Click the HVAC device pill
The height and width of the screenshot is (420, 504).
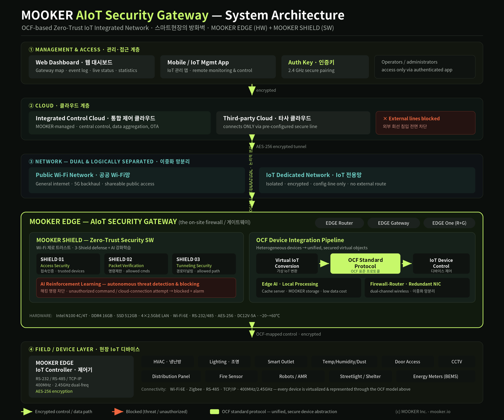[167, 362]
